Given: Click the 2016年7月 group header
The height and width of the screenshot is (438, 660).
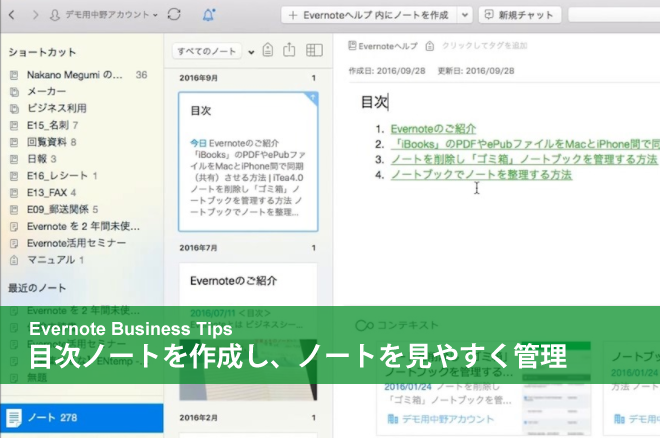Looking at the screenshot, I should pyautogui.click(x=198, y=248).
